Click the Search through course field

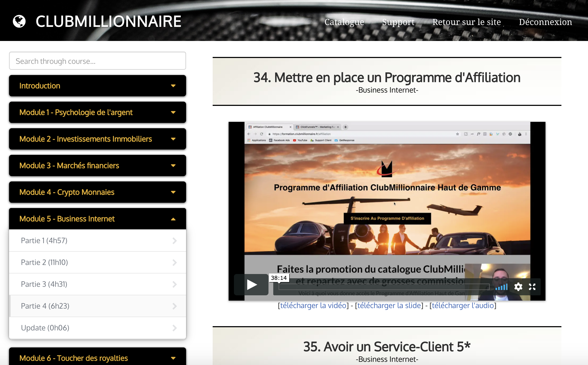[97, 61]
